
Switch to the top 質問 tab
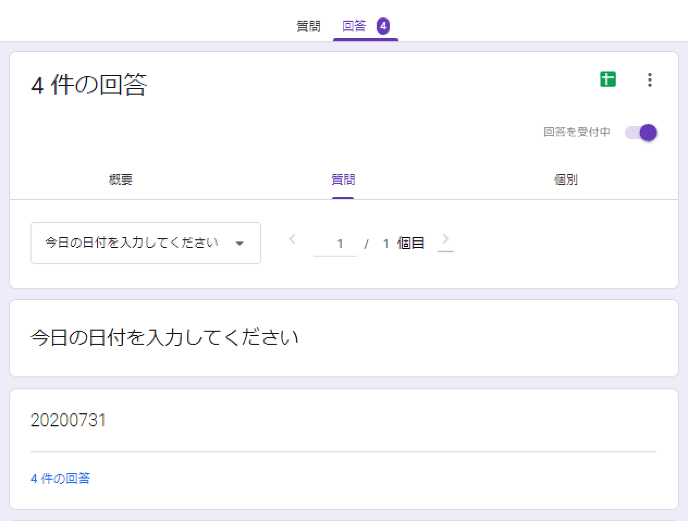click(x=308, y=26)
